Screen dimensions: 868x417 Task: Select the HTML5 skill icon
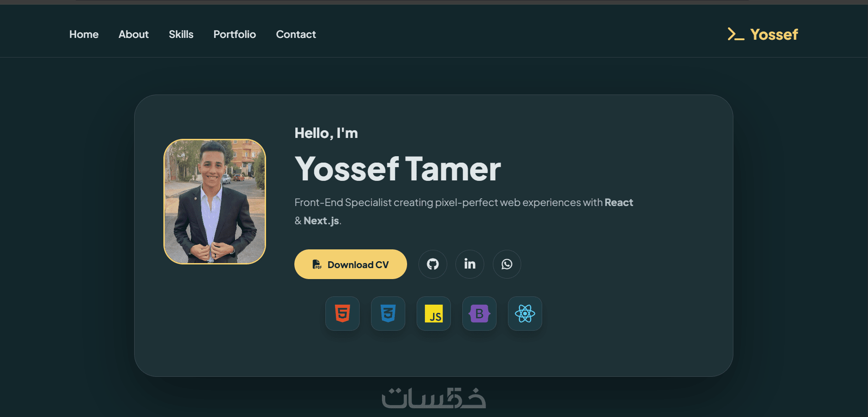click(342, 313)
